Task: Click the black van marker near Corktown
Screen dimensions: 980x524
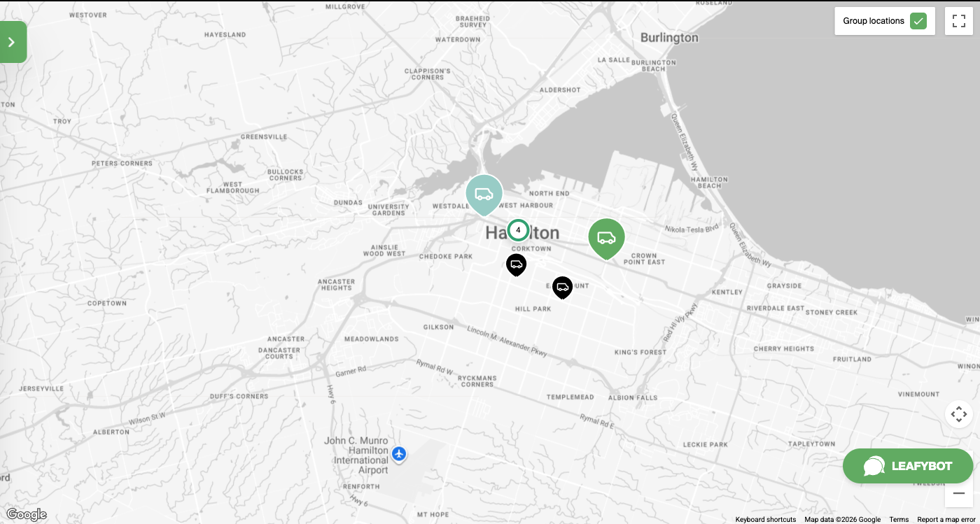Action: 517,264
